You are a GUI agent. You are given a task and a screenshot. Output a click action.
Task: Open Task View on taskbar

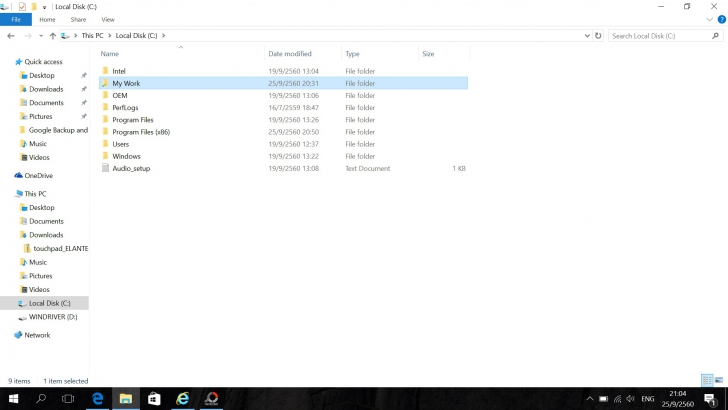tap(68, 398)
